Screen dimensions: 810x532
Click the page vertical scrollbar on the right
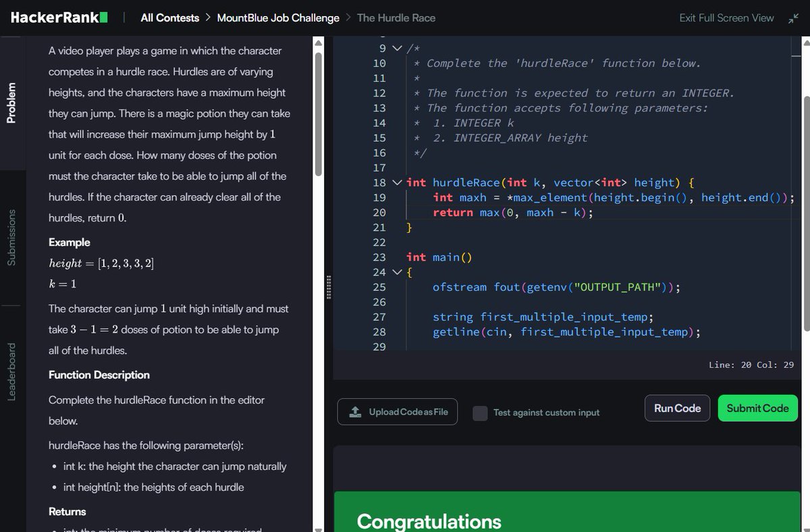pos(805,213)
